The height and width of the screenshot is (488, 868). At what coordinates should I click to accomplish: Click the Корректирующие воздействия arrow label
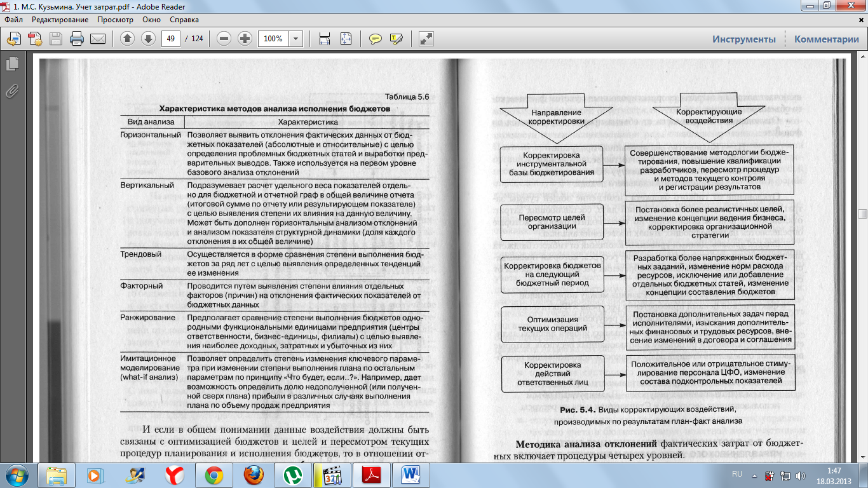point(709,115)
